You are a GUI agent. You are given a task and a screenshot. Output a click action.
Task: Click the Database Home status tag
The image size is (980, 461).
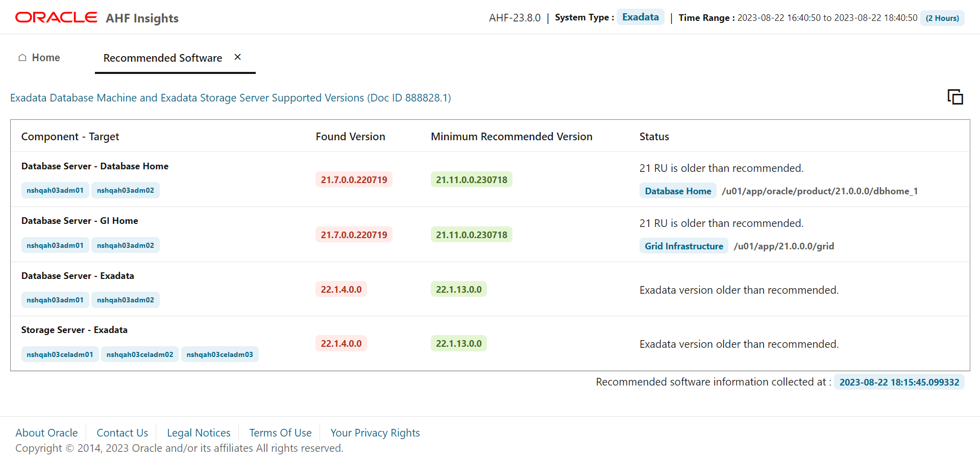(678, 191)
